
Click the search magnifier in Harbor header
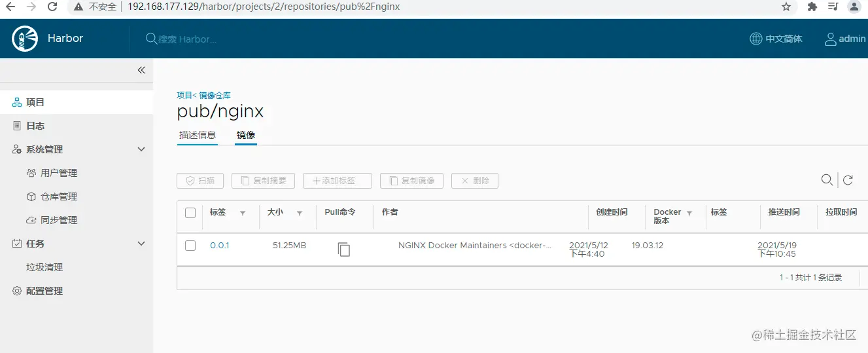151,39
